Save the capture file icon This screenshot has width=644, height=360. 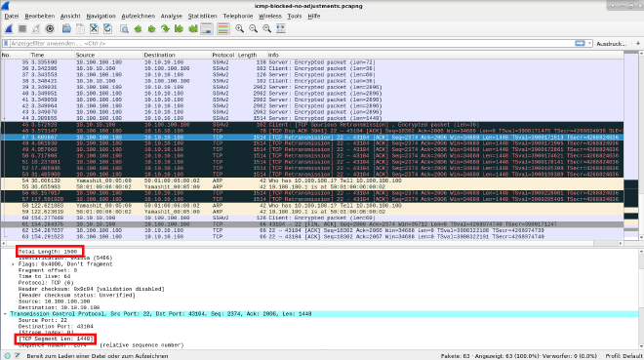[80, 28]
